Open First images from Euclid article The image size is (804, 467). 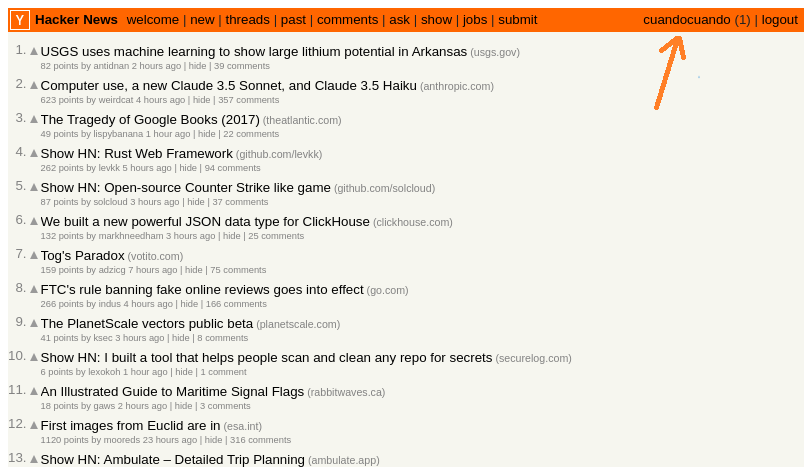130,425
